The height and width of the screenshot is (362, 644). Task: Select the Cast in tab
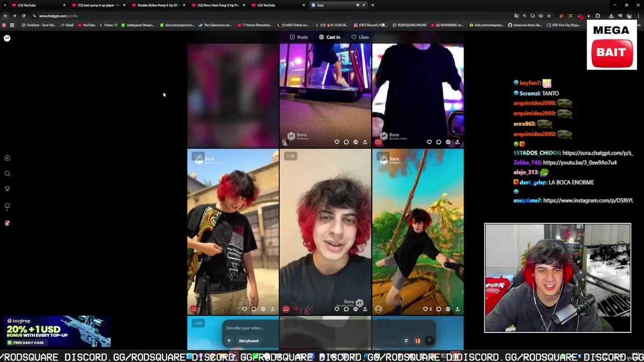tap(330, 37)
